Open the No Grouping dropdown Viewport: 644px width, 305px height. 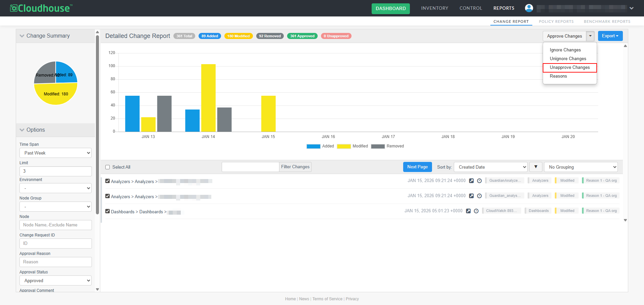click(581, 167)
